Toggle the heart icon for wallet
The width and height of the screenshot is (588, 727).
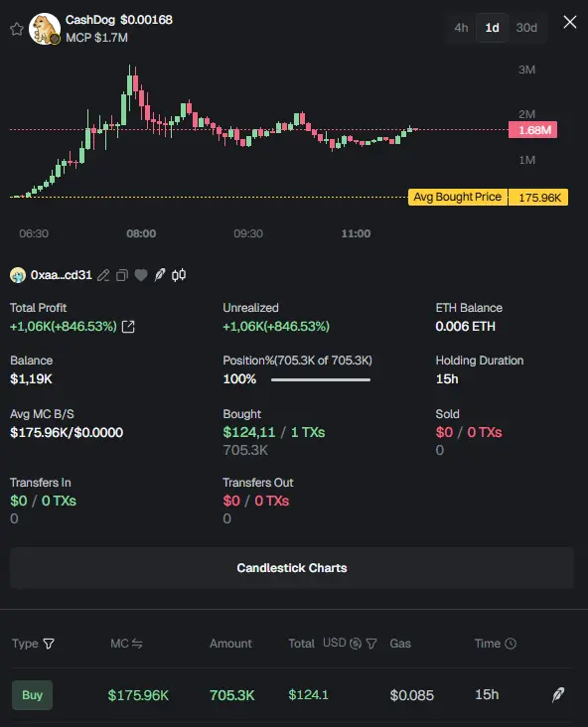[141, 275]
